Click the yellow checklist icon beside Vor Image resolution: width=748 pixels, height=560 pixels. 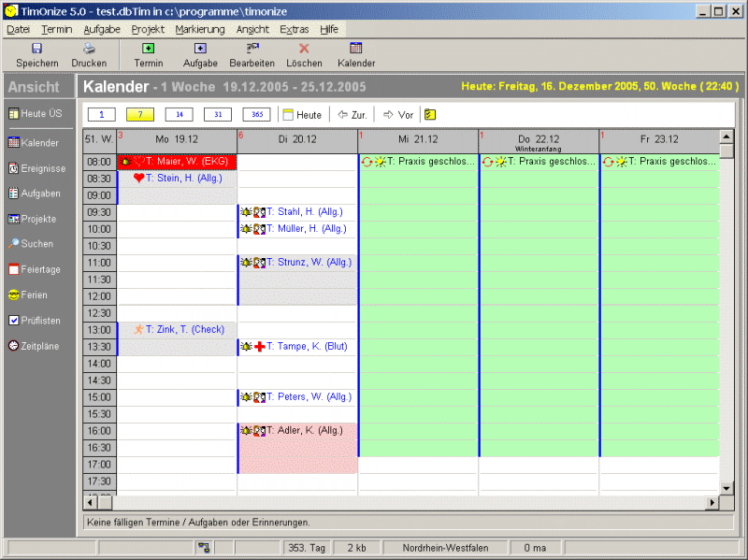(x=430, y=114)
